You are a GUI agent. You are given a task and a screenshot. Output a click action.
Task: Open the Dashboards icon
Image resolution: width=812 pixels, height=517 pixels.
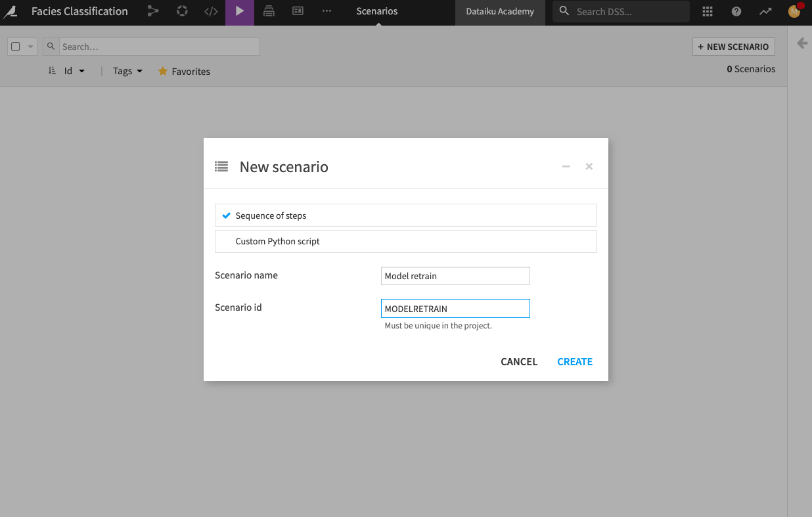298,11
